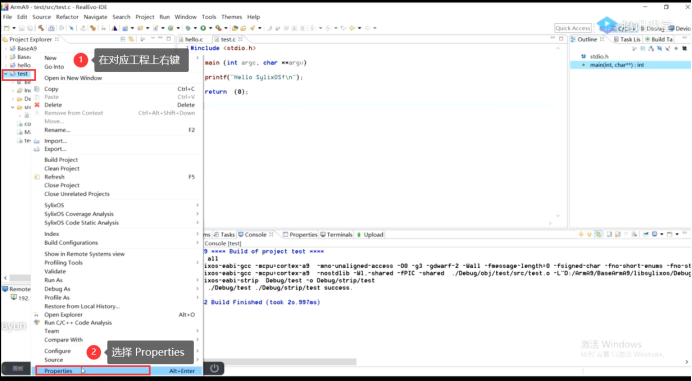Click the console horizontal scrollbar
The height and width of the screenshot is (381, 692).
[x=280, y=362]
